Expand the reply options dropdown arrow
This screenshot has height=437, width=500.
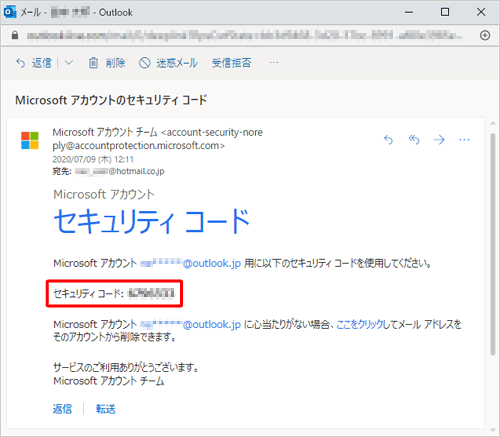tap(69, 62)
